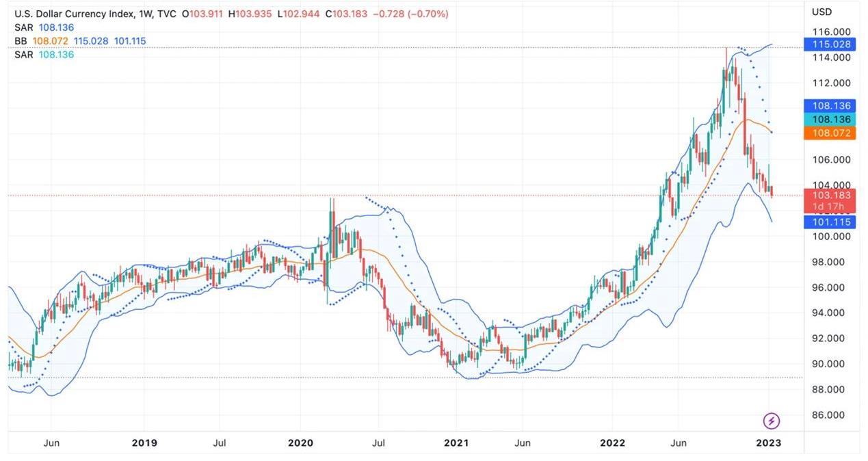Click the 2019 label on time axis
The width and height of the screenshot is (868, 461).
tap(144, 443)
